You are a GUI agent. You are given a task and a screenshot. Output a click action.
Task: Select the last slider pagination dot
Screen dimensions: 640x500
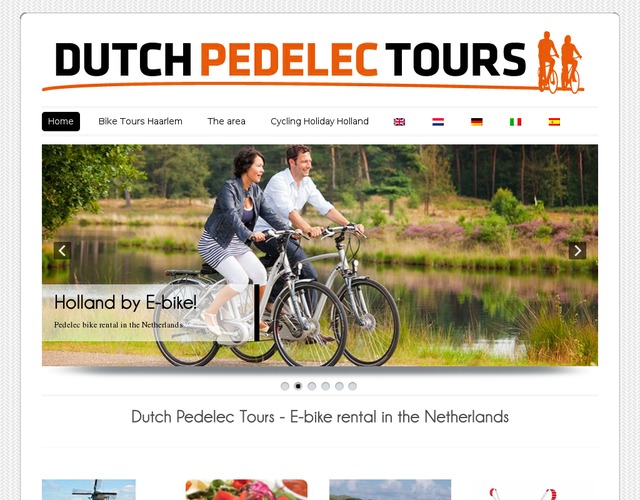pyautogui.click(x=353, y=386)
